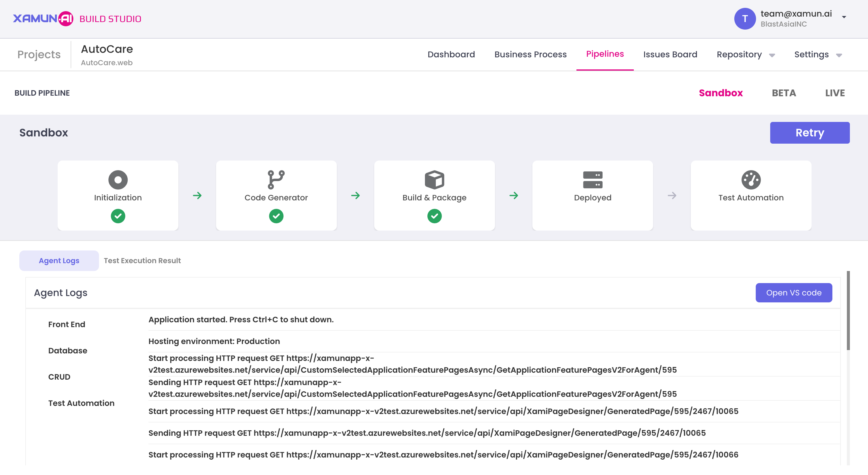Click the Open VS code button
Image resolution: width=868 pixels, height=475 pixels.
793,292
